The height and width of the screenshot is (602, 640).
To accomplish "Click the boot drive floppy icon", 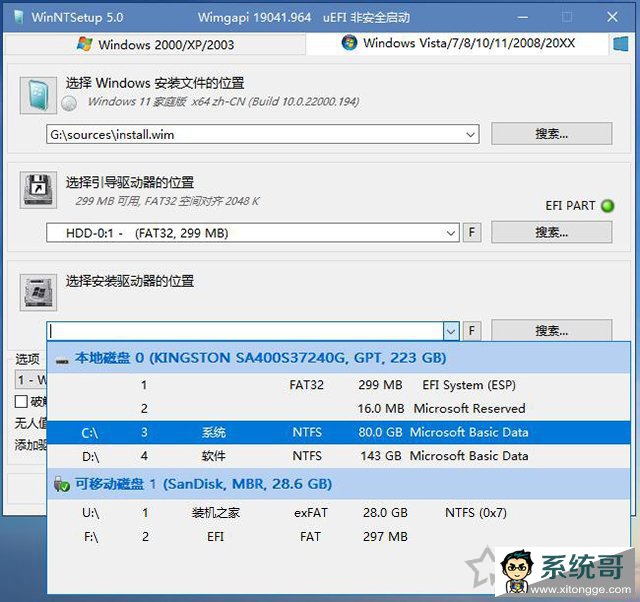I will 38,190.
